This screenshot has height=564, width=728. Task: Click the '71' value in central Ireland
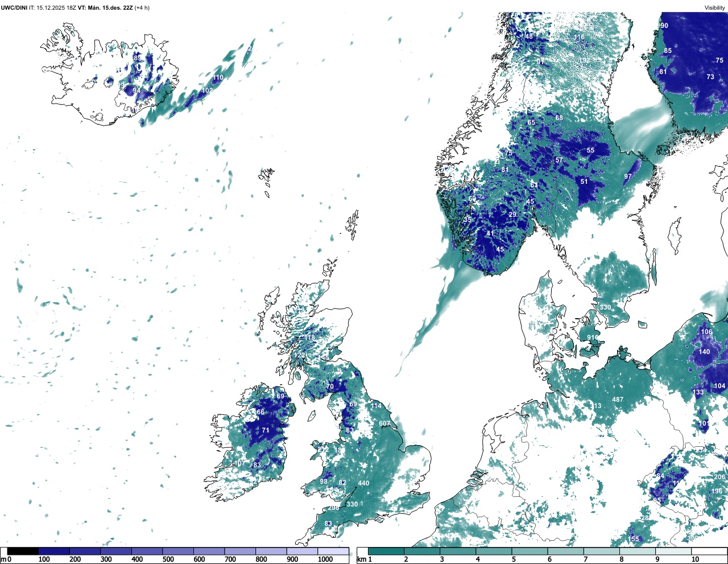pyautogui.click(x=266, y=430)
